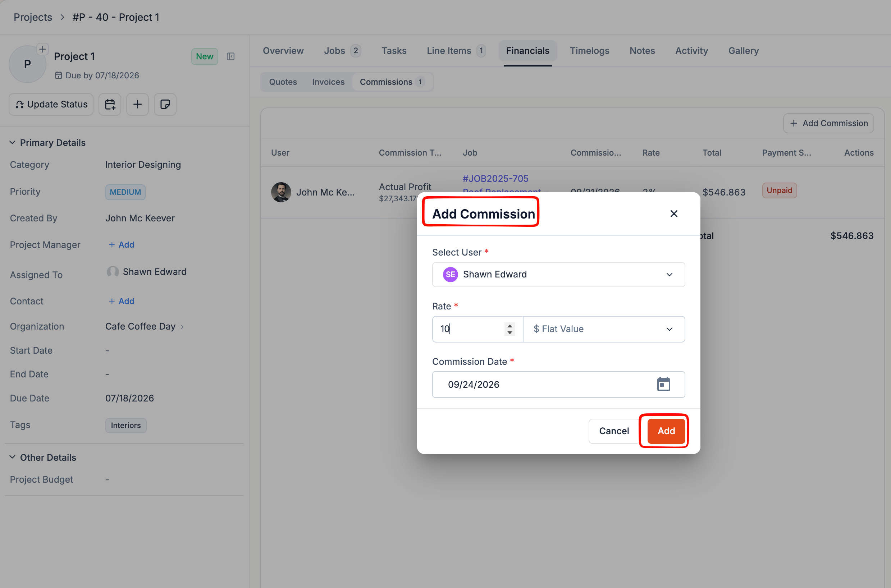Open the Select User dropdown
Viewport: 891px width, 588px height.
click(x=558, y=275)
